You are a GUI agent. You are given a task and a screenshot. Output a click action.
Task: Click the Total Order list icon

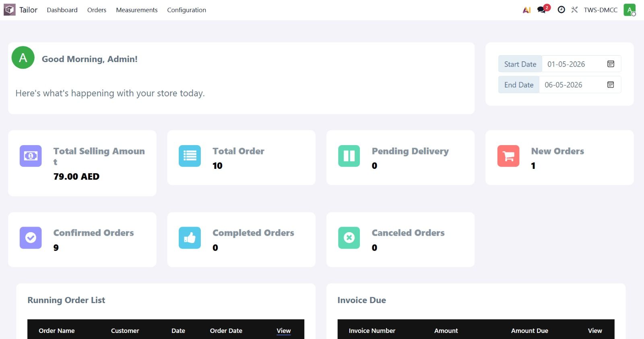coord(190,156)
